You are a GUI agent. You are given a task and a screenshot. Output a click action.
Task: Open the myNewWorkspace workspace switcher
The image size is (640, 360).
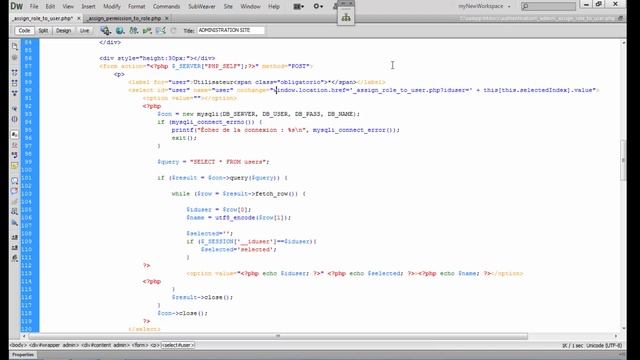[484, 7]
